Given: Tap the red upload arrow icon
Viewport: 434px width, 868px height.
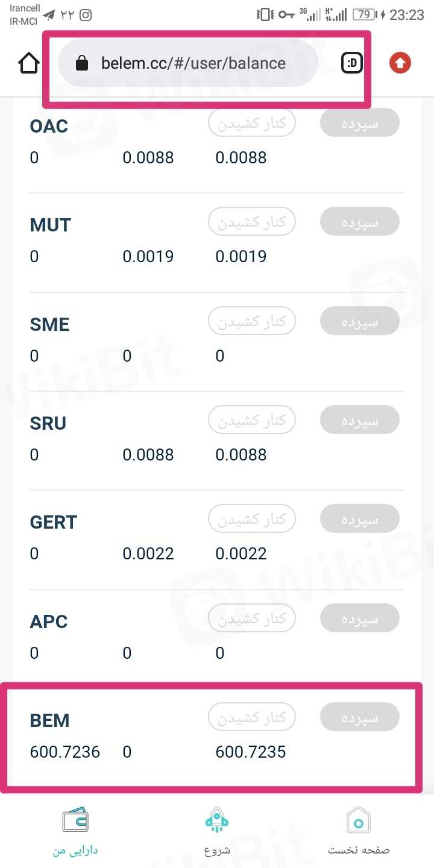Looking at the screenshot, I should click(x=400, y=63).
